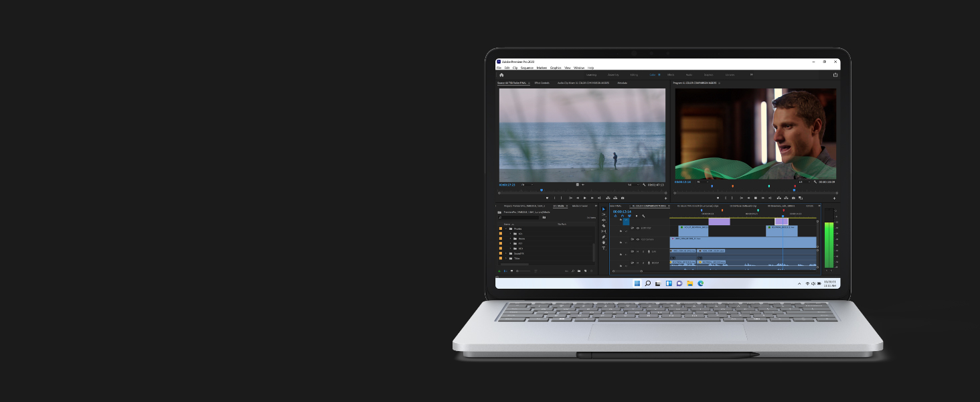Select the Hand tool in the tools panel
The width and height of the screenshot is (980, 402).
point(603,243)
